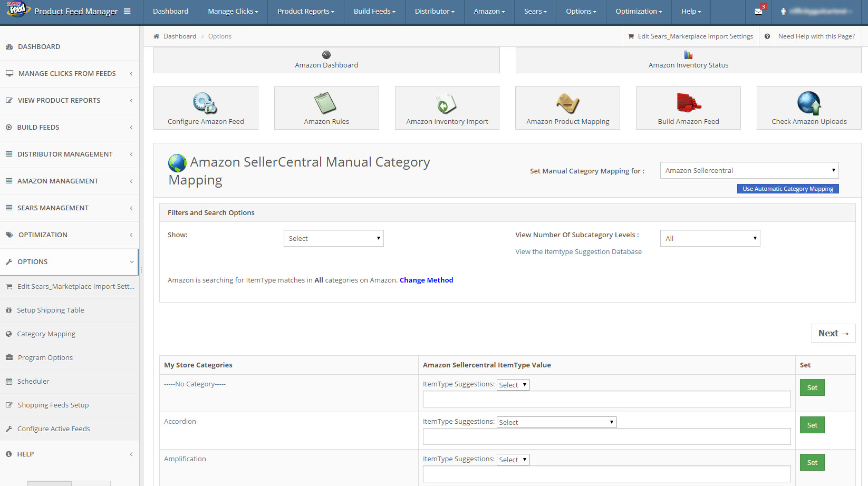Click Dashboard breadcrumb link
This screenshot has height=486, width=868.
pyautogui.click(x=180, y=36)
